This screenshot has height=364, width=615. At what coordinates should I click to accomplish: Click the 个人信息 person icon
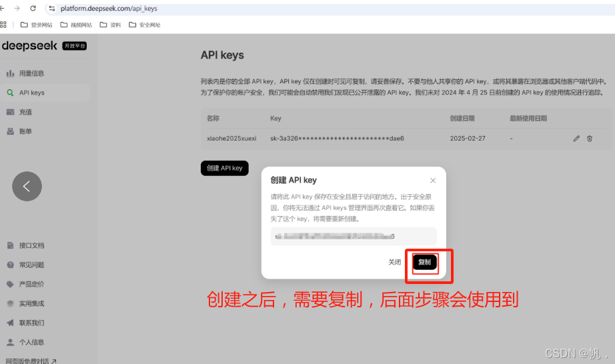point(10,342)
